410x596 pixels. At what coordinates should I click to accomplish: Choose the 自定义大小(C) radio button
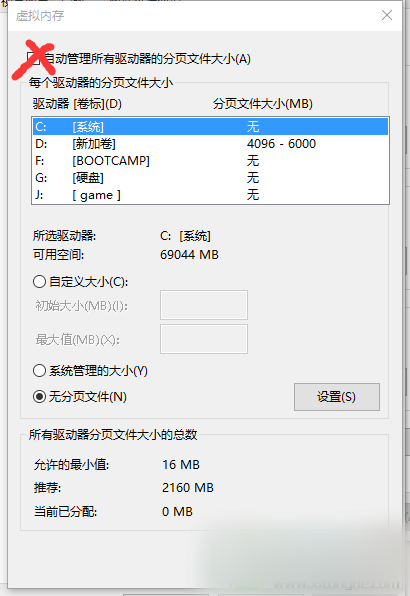[x=40, y=282]
